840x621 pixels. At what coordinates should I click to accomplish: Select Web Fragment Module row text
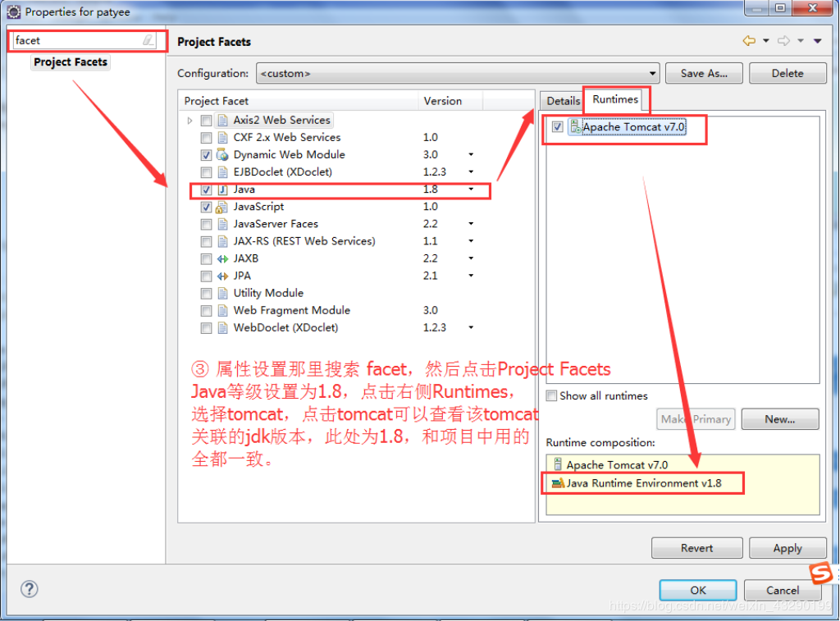pyautogui.click(x=291, y=310)
